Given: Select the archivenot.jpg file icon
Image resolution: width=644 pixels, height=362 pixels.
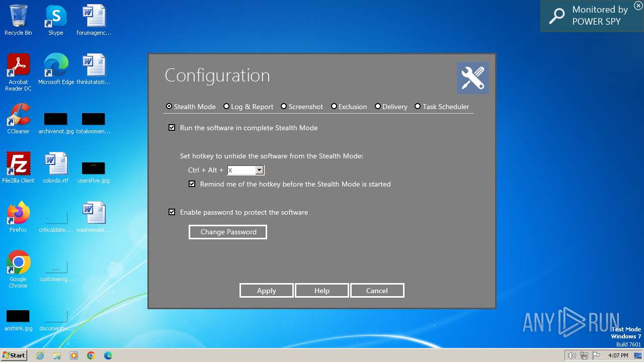Looking at the screenshot, I should (55, 123).
